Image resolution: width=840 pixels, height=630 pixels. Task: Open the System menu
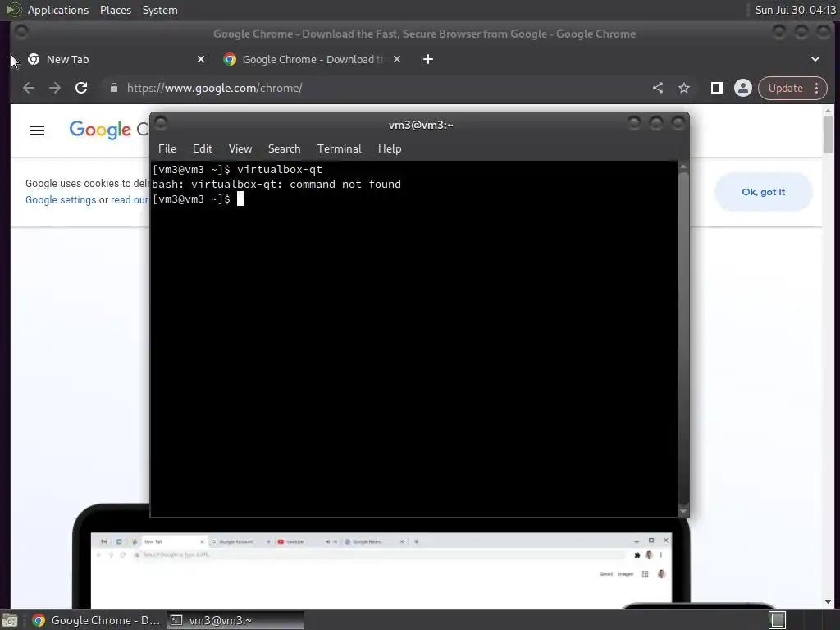pyautogui.click(x=160, y=10)
